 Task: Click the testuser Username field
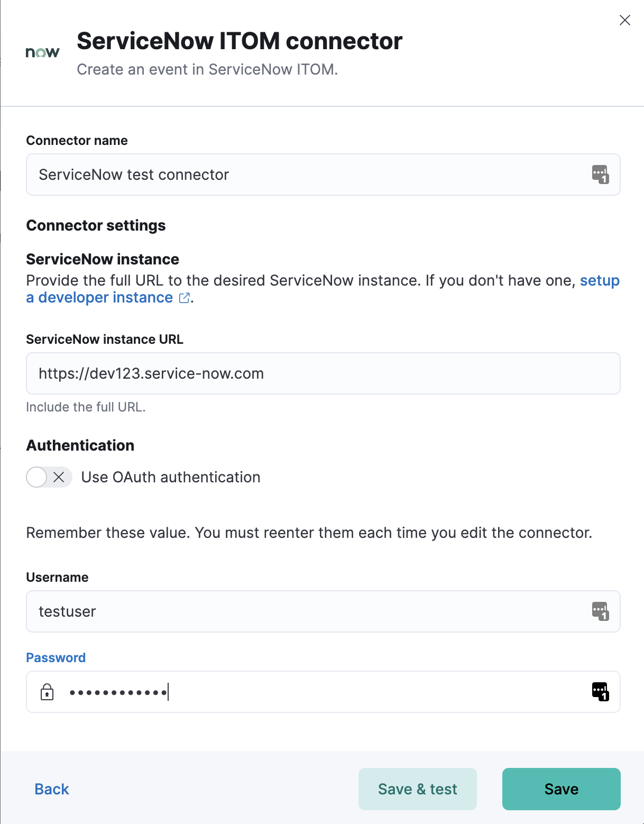(264, 611)
